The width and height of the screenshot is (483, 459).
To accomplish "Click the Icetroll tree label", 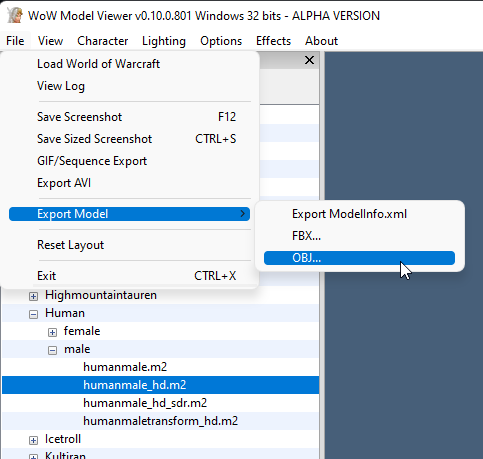I will click(63, 439).
